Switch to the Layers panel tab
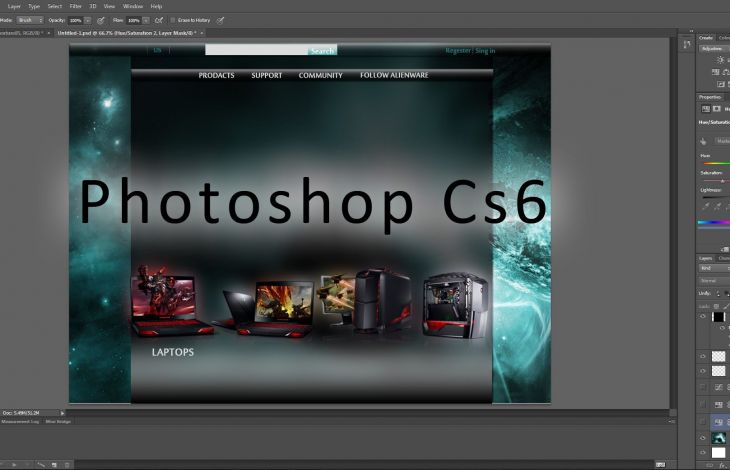 706,258
